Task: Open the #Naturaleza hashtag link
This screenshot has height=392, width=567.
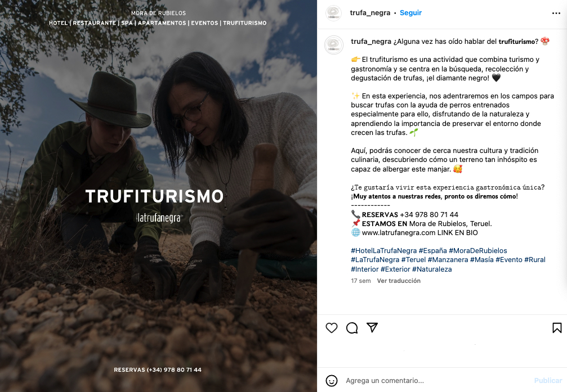Action: click(432, 269)
